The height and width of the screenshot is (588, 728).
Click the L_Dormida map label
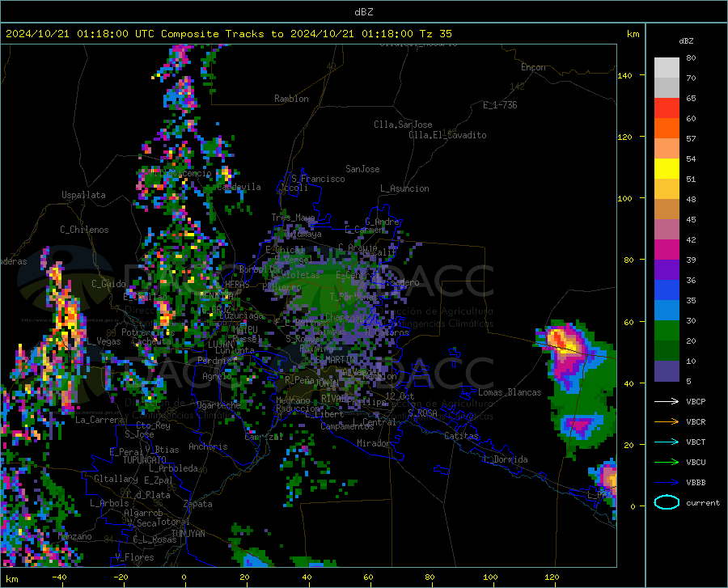505,459
